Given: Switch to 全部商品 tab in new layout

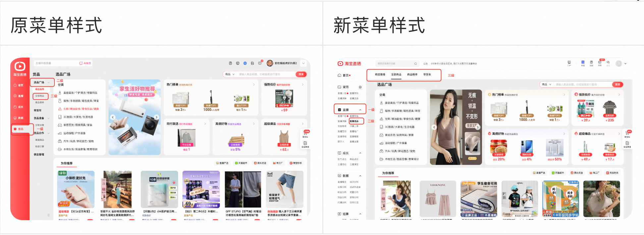Looking at the screenshot, I should point(396,75).
